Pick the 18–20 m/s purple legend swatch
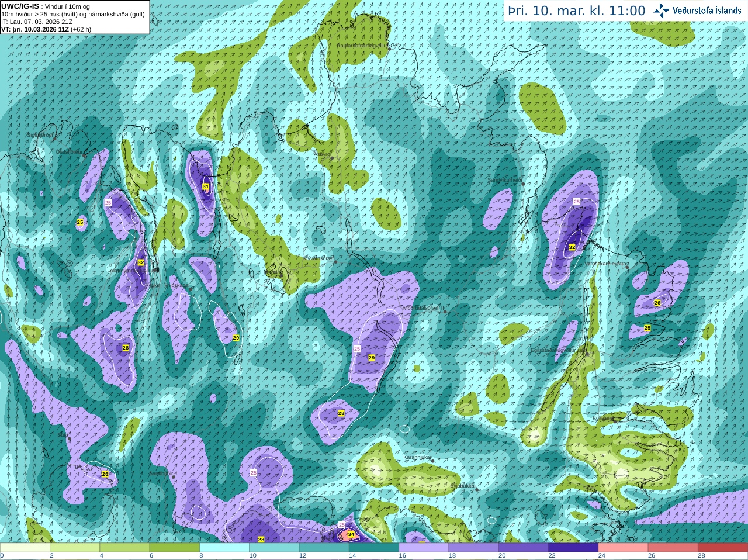The width and height of the screenshot is (748, 560). pos(474,548)
